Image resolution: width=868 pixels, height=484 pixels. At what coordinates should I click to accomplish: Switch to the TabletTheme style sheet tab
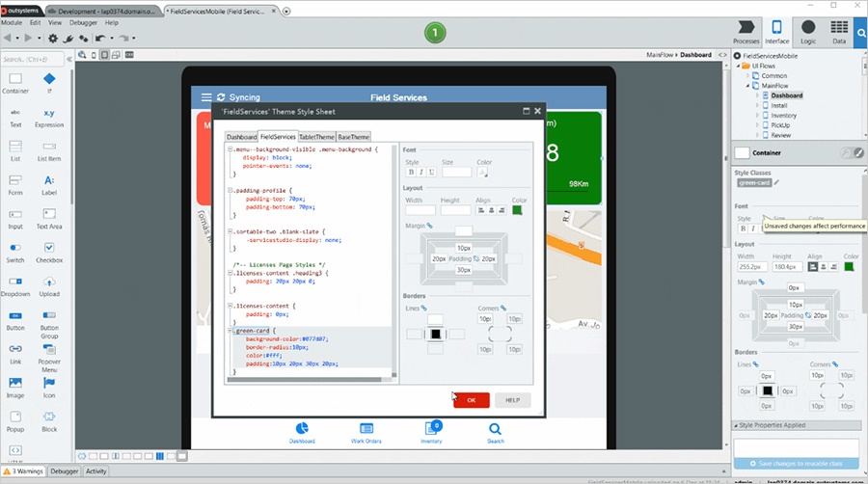tap(316, 137)
